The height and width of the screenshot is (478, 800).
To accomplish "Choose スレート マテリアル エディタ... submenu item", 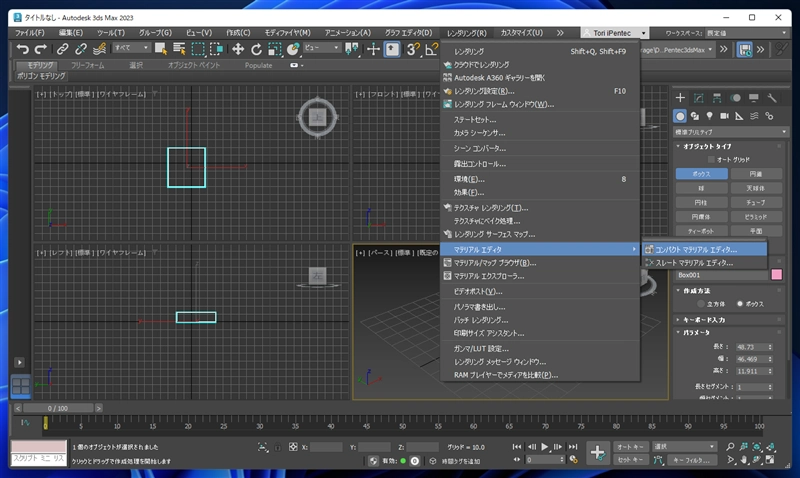I will pyautogui.click(x=704, y=263).
